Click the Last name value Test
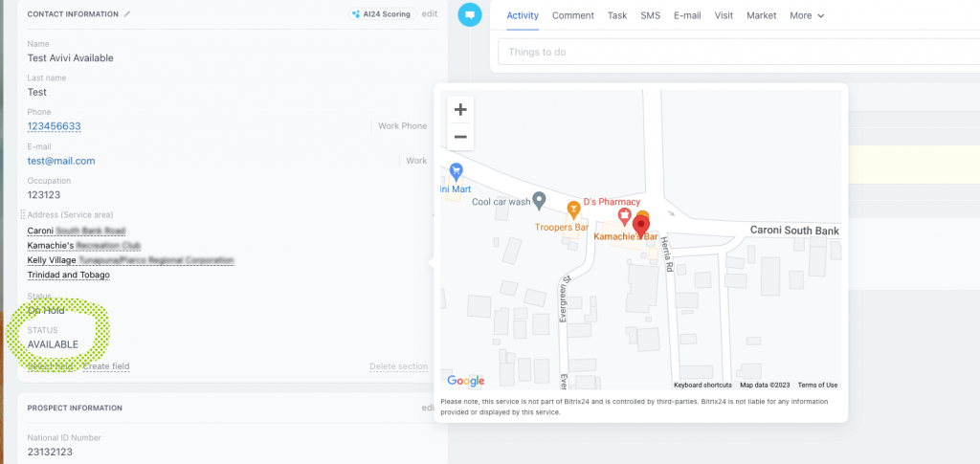 pos(37,92)
